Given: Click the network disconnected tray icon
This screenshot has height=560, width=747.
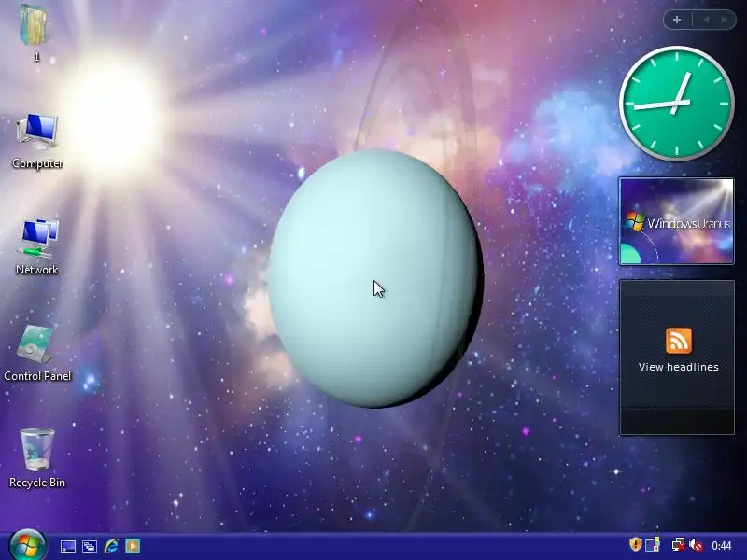Looking at the screenshot, I should pyautogui.click(x=679, y=545).
